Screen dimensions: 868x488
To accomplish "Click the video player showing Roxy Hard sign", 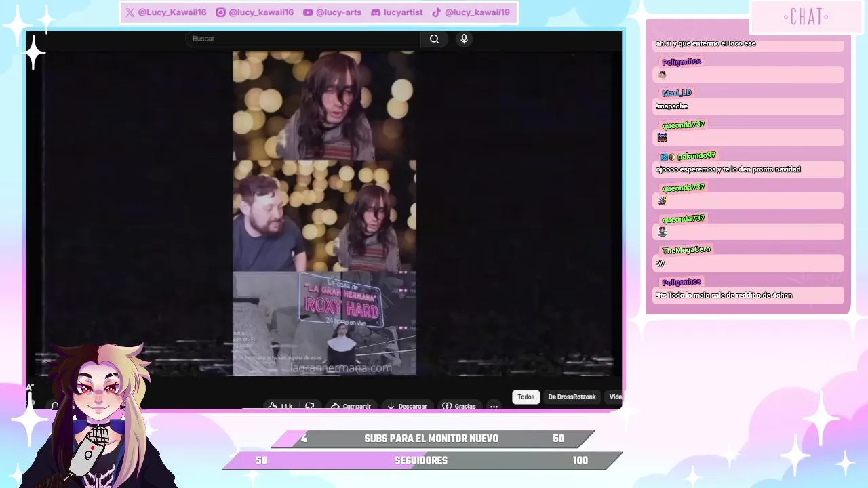I will [x=324, y=213].
